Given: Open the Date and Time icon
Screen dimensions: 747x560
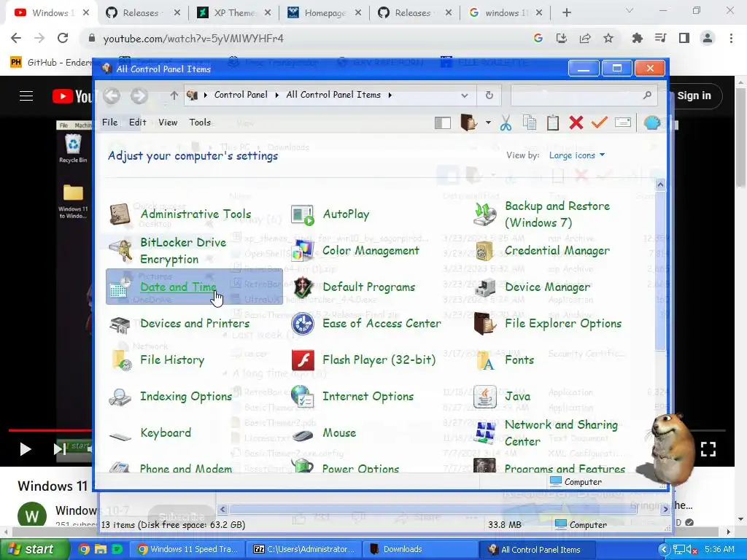Looking at the screenshot, I should coord(120,287).
